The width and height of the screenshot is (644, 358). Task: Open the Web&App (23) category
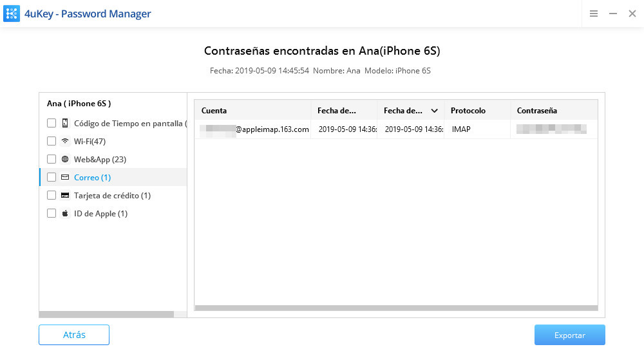point(100,159)
